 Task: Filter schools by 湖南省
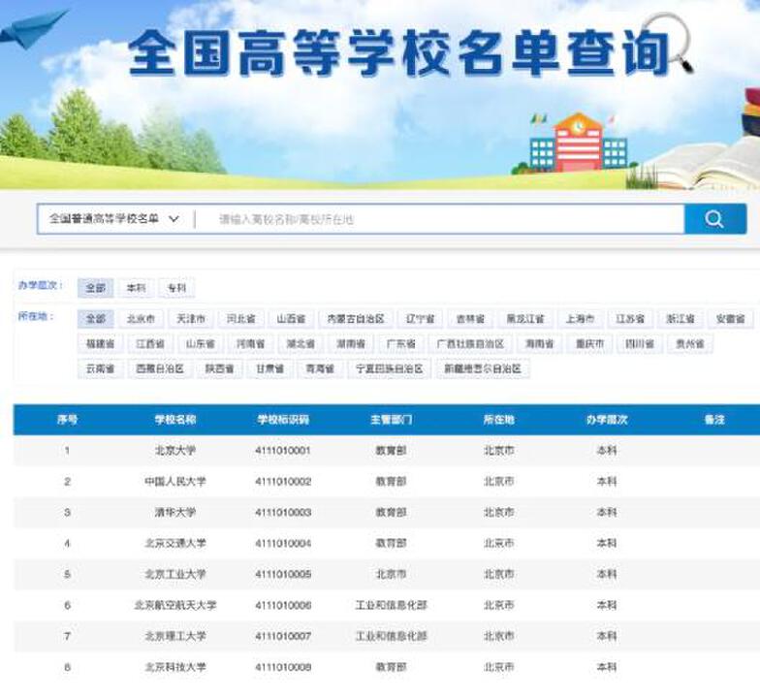[351, 344]
